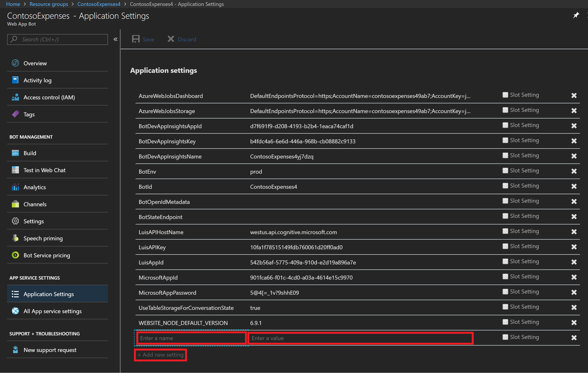Click the Home breadcrumb link
The height and width of the screenshot is (373, 588).
pos(13,4)
